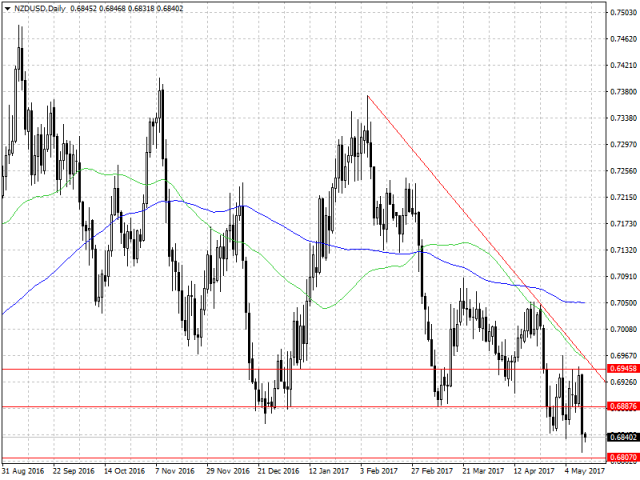Select the blue moving average line end
The height and width of the screenshot is (480, 640).
[584, 302]
